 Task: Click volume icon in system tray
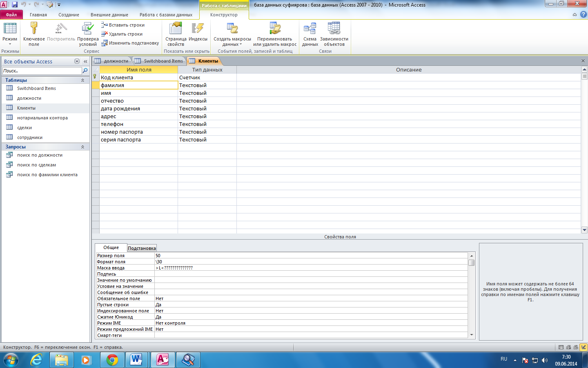545,360
